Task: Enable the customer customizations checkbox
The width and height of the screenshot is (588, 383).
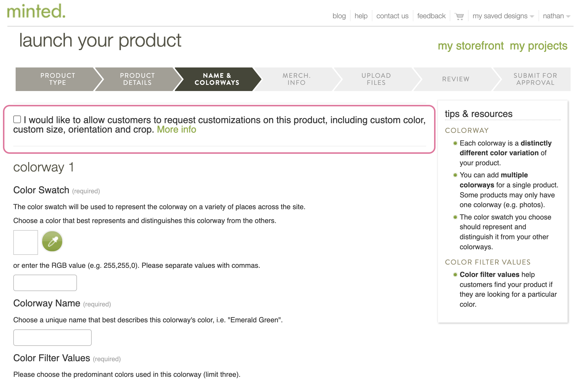Action: pyautogui.click(x=17, y=119)
